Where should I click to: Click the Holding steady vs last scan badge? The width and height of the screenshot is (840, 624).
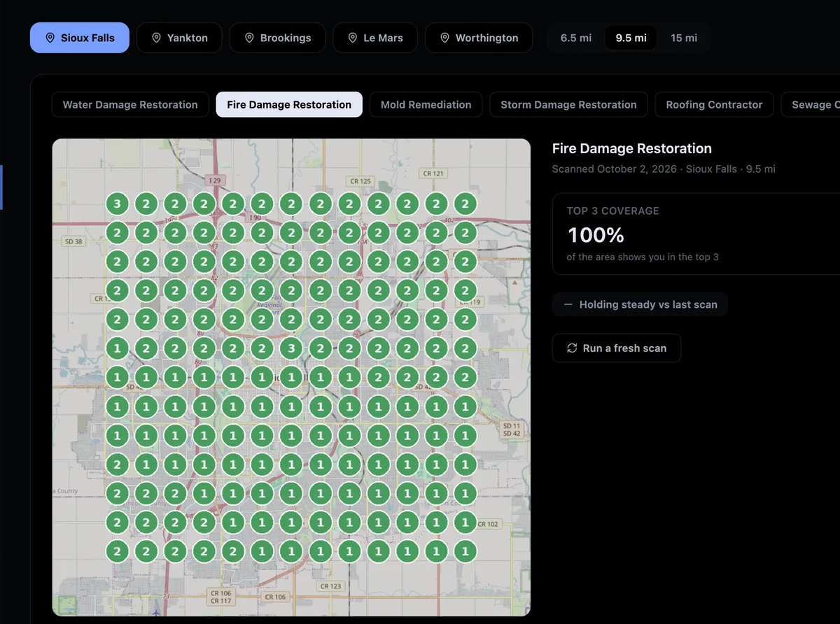click(x=640, y=304)
